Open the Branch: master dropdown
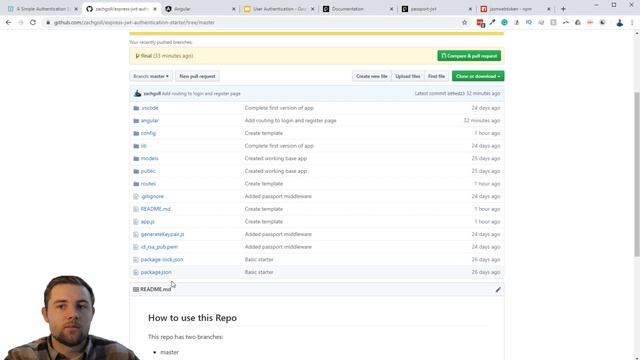Image resolution: width=640 pixels, height=360 pixels. 151,76
